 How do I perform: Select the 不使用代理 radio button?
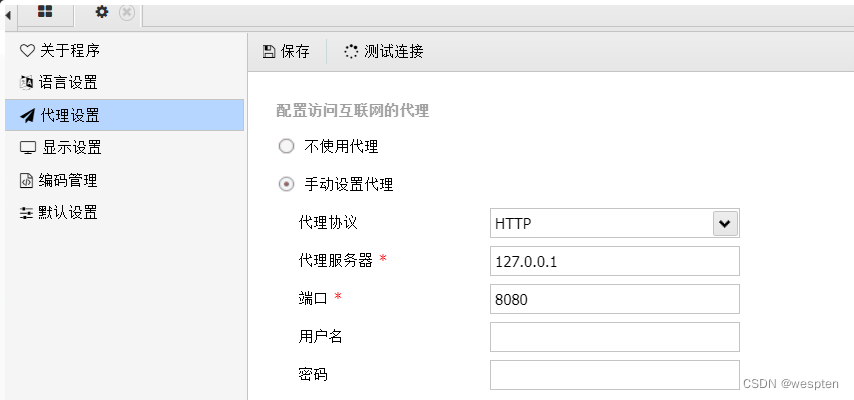[x=287, y=146]
